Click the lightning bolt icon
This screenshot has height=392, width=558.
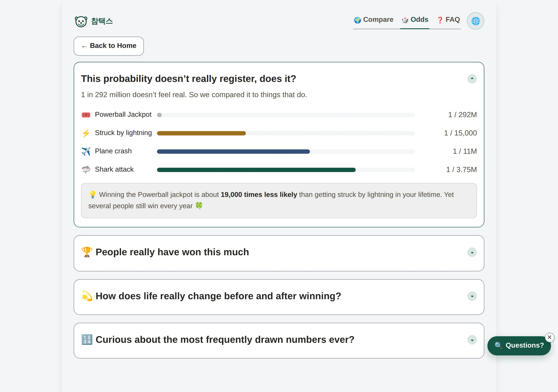coord(86,133)
